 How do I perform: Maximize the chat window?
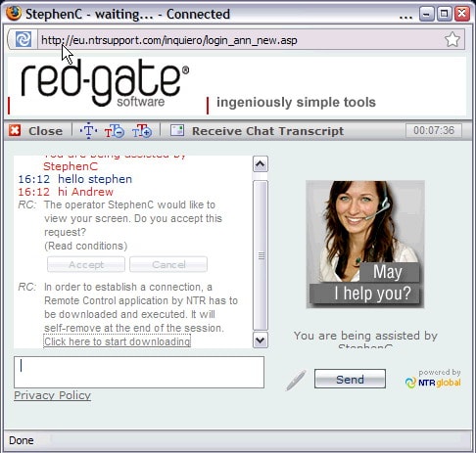(x=445, y=14)
